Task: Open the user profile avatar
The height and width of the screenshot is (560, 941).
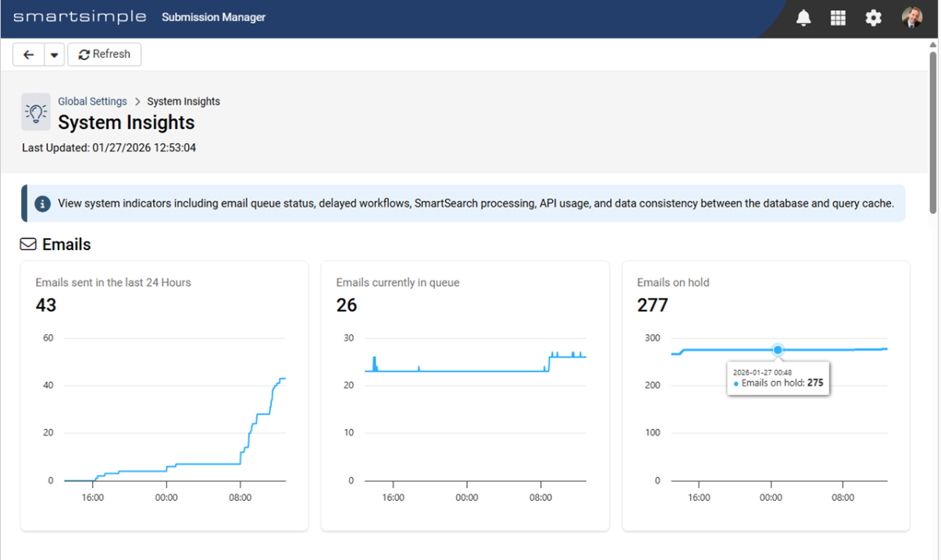Action: click(x=911, y=17)
